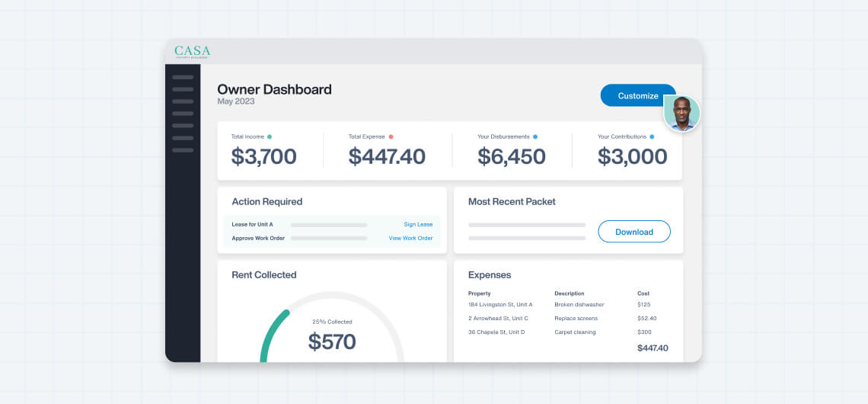Click the CASA logo in the header
The height and width of the screenshot is (404, 868).
coord(192,52)
